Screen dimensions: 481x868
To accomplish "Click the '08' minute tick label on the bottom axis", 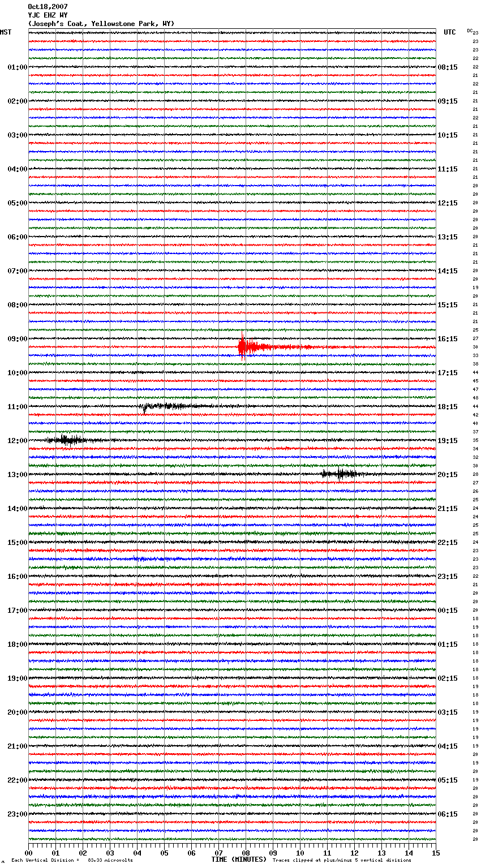I will pyautogui.click(x=246, y=853).
